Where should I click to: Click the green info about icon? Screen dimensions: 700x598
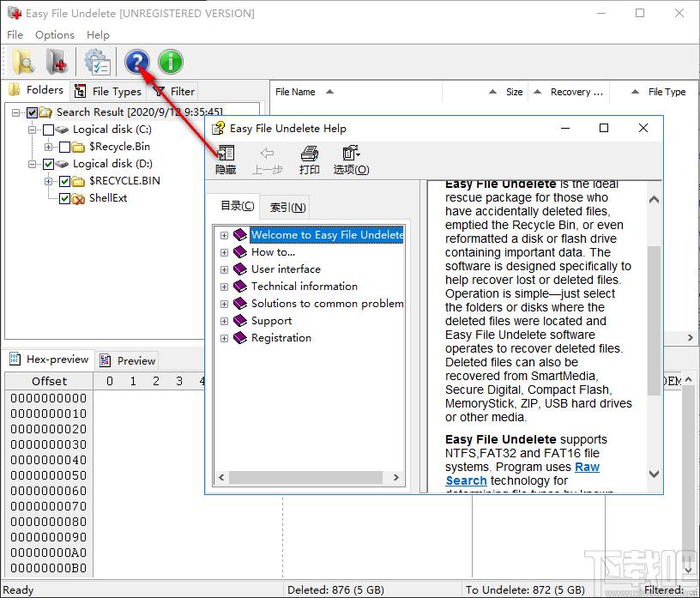pos(171,62)
